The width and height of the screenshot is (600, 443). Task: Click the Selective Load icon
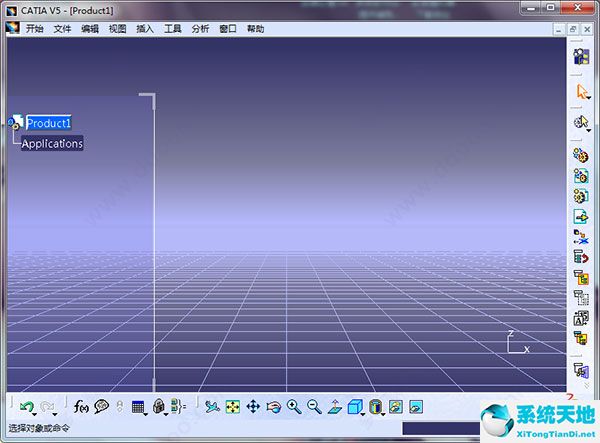(581, 298)
